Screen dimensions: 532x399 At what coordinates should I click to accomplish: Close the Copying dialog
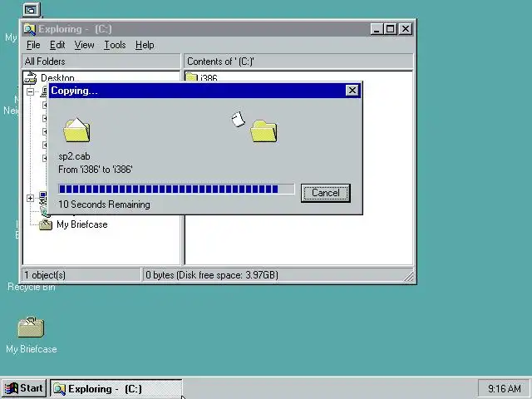click(352, 91)
